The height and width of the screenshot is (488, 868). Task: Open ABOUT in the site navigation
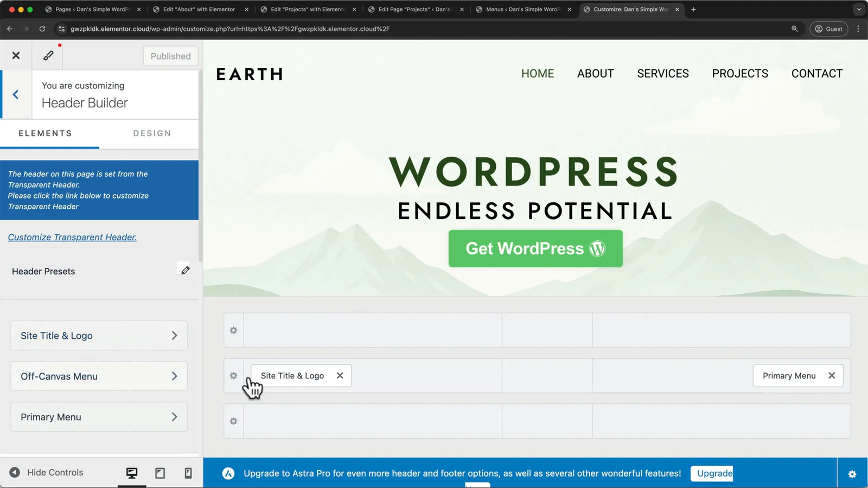click(x=596, y=74)
